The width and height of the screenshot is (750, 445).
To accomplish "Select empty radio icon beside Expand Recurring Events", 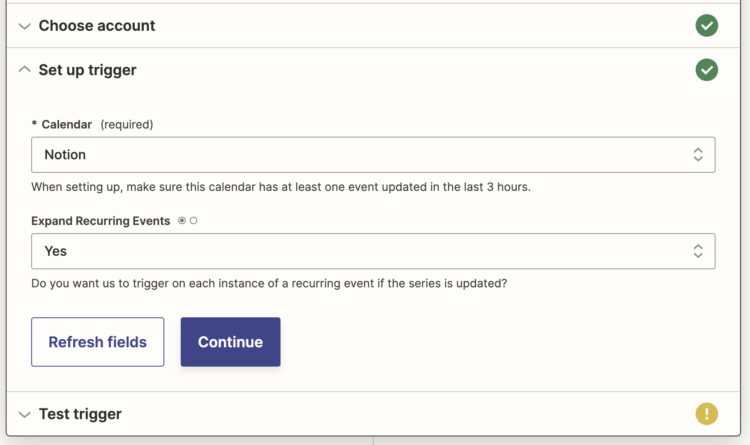I will point(193,221).
